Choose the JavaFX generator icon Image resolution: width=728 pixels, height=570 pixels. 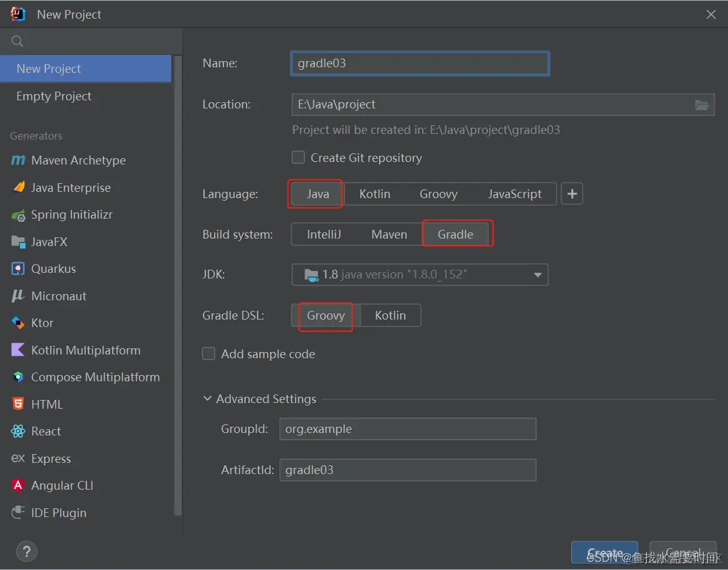[18, 242]
